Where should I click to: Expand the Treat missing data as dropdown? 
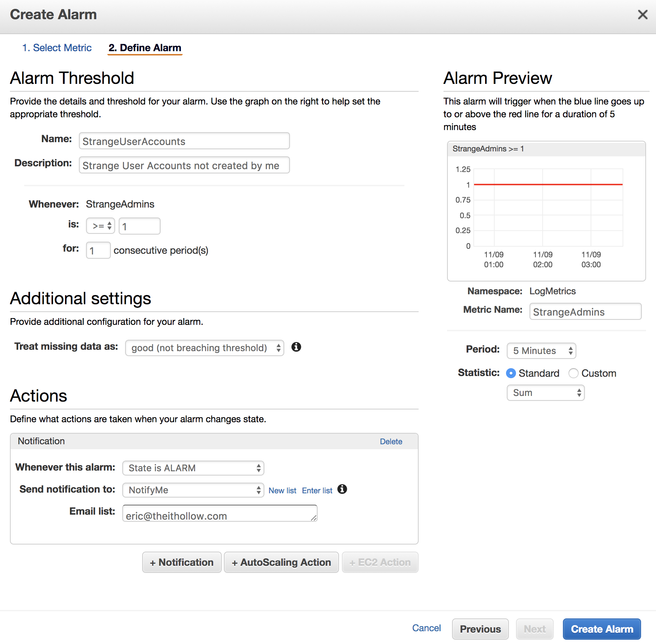(x=204, y=348)
